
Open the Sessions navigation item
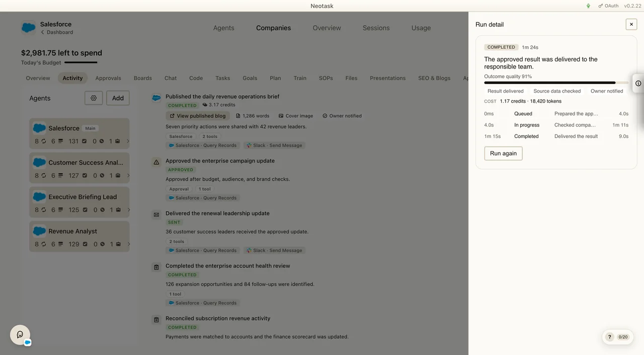pyautogui.click(x=376, y=28)
